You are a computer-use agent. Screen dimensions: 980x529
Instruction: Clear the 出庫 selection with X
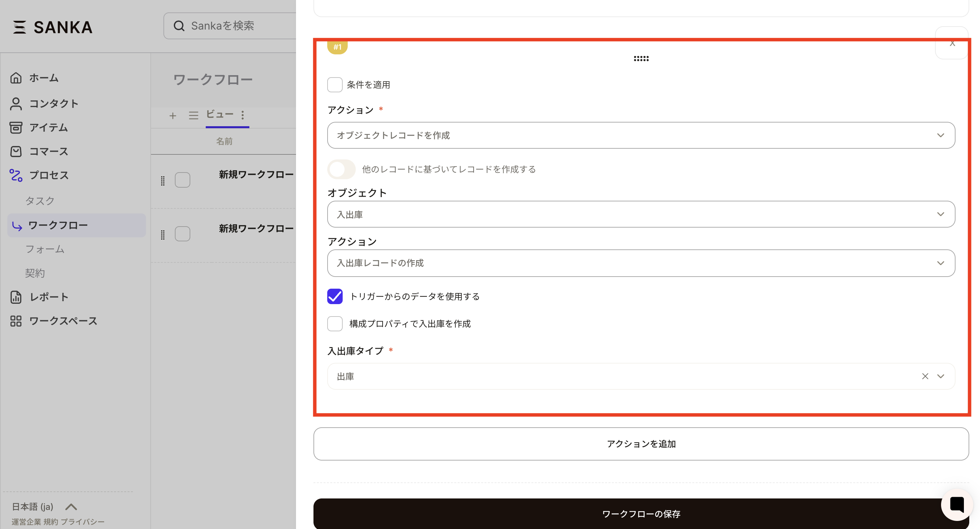point(925,376)
